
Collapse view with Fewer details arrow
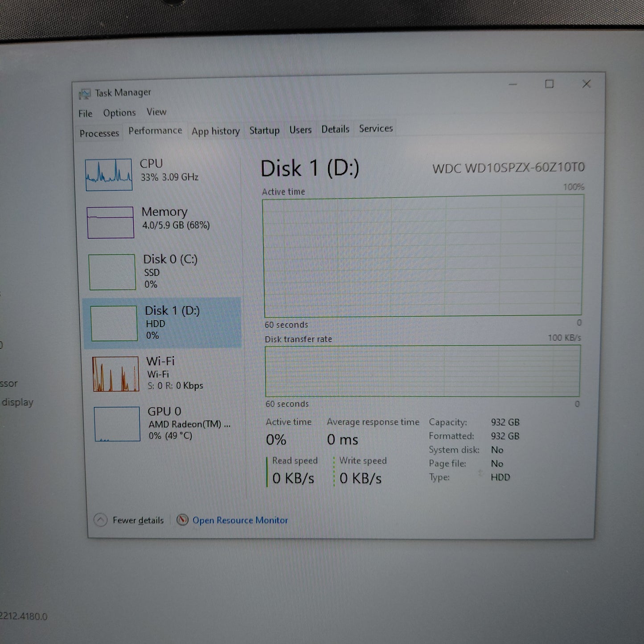101,520
